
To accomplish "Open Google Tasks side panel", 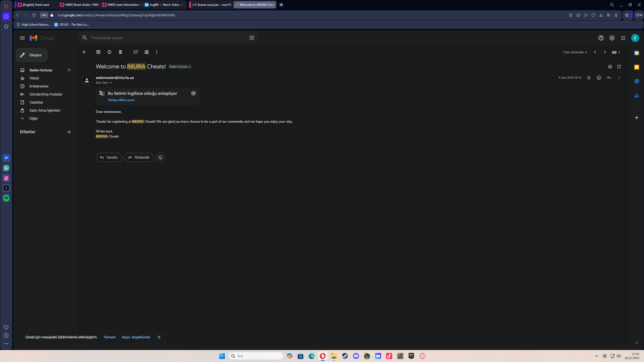I will [x=637, y=81].
